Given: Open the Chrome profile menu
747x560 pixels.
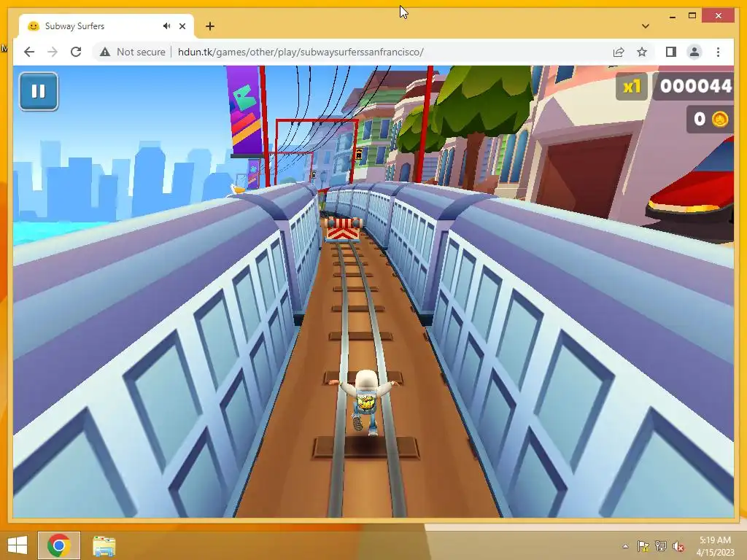Looking at the screenshot, I should (694, 52).
